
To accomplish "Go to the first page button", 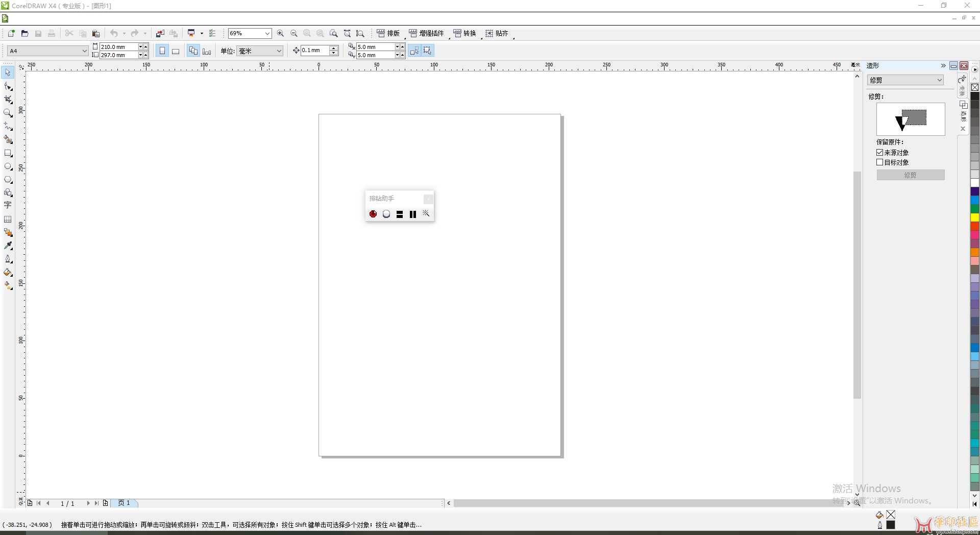I will click(38, 503).
